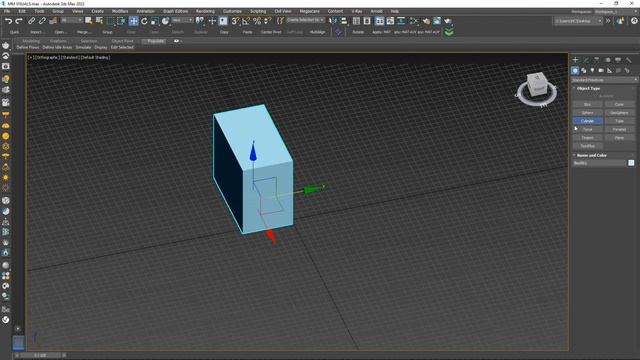This screenshot has height=360, width=640.
Task: Open the Graph Editors menu
Action: click(x=176, y=11)
